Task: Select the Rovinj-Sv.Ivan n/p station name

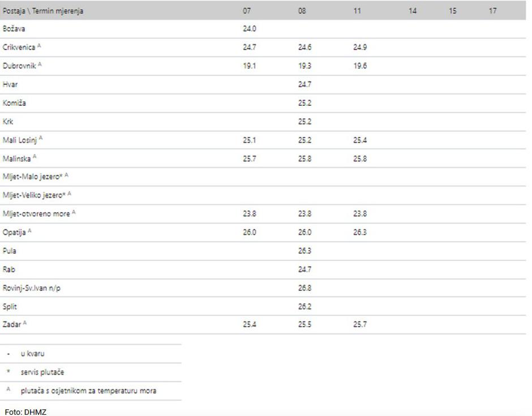Action: point(32,288)
